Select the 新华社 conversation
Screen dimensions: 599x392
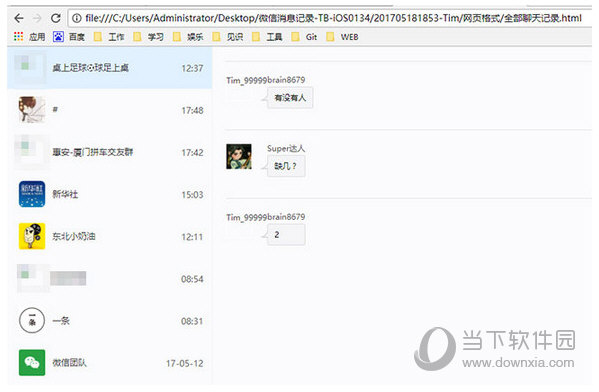[x=109, y=194]
